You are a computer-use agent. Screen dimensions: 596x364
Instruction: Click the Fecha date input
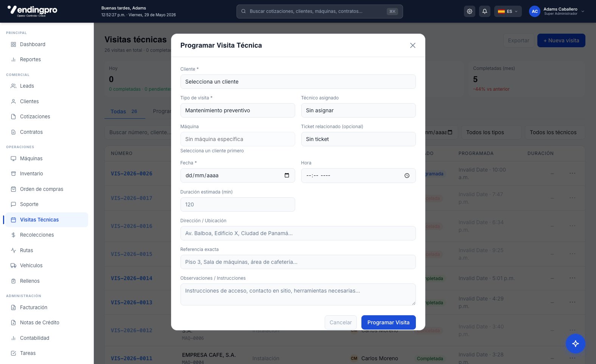click(238, 175)
